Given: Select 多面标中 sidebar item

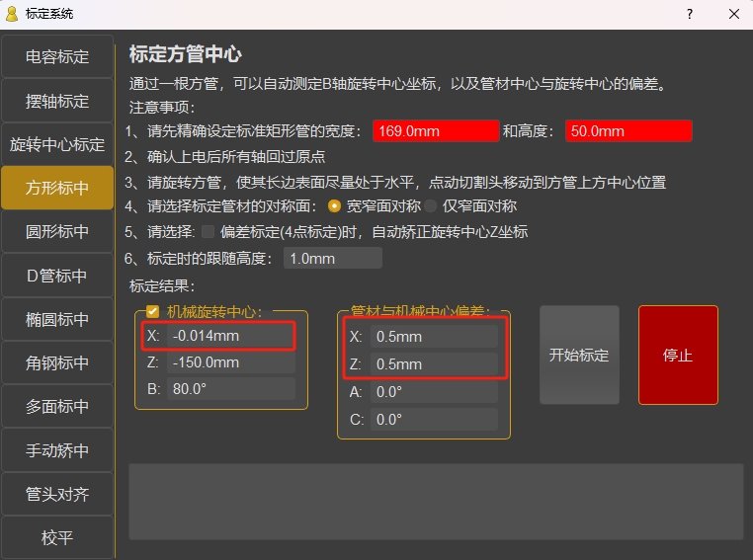Looking at the screenshot, I should pyautogui.click(x=57, y=407).
